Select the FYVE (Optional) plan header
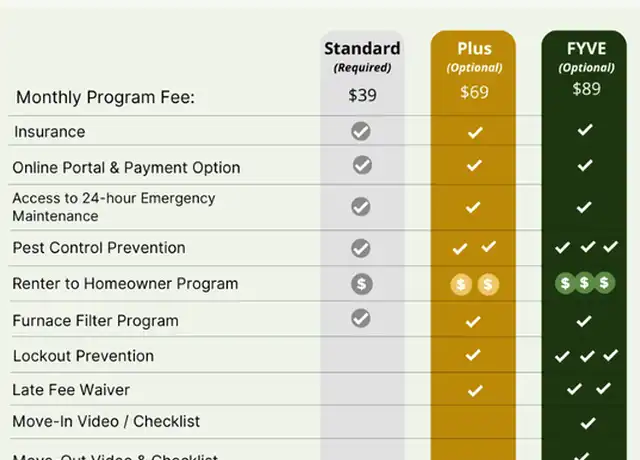This screenshot has height=460, width=640. [x=586, y=57]
